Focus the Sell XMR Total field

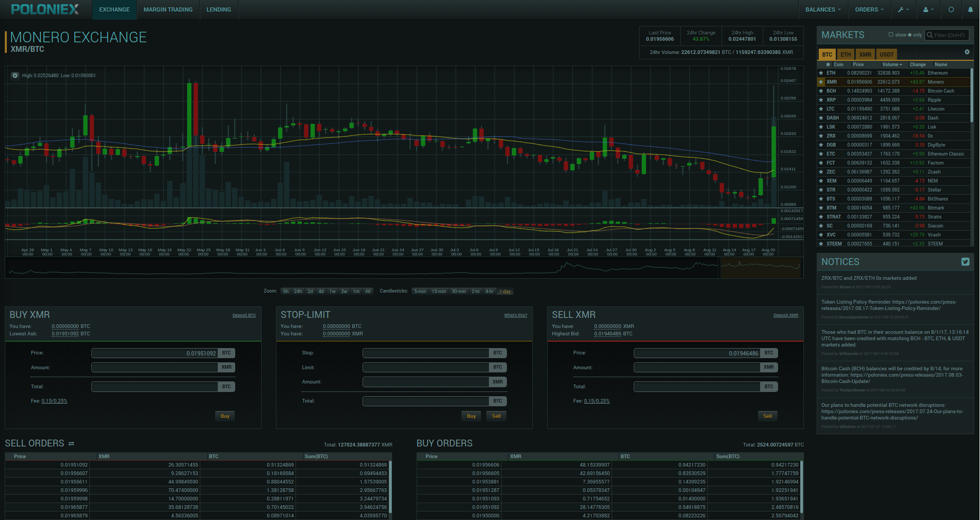coord(697,387)
